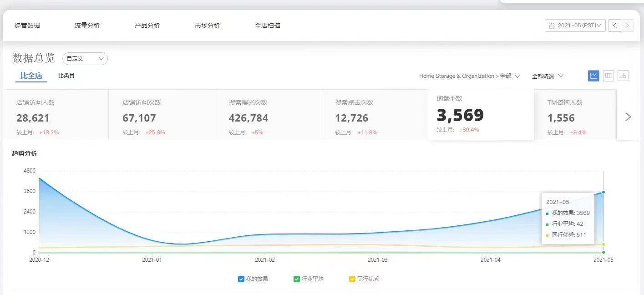Open the 自定义 dropdown
The height and width of the screenshot is (295, 644).
point(85,59)
